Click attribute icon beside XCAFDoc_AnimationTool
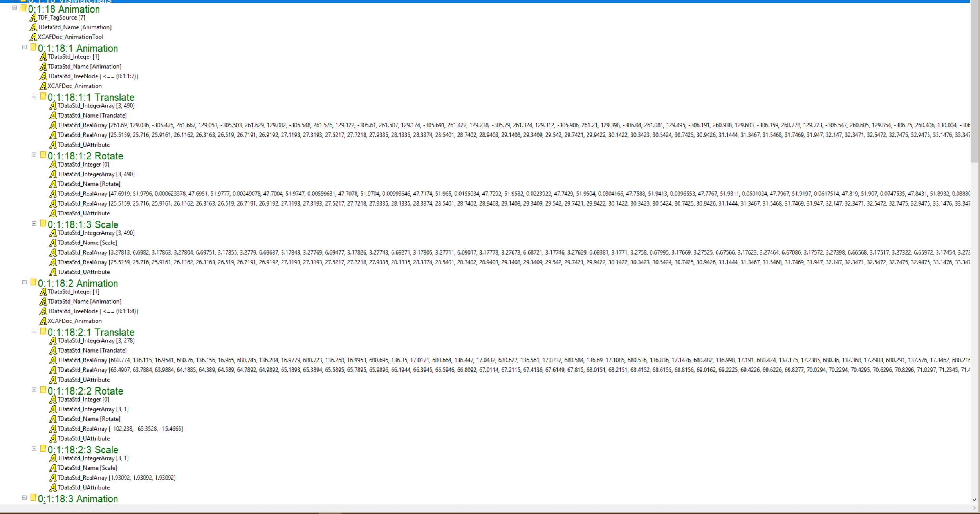This screenshot has height=514, width=980. click(33, 37)
